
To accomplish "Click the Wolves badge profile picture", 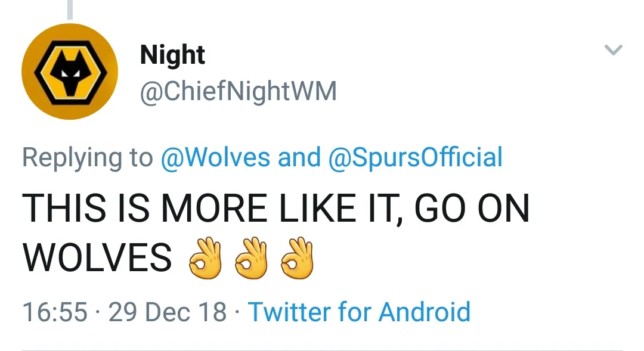I will [x=70, y=72].
